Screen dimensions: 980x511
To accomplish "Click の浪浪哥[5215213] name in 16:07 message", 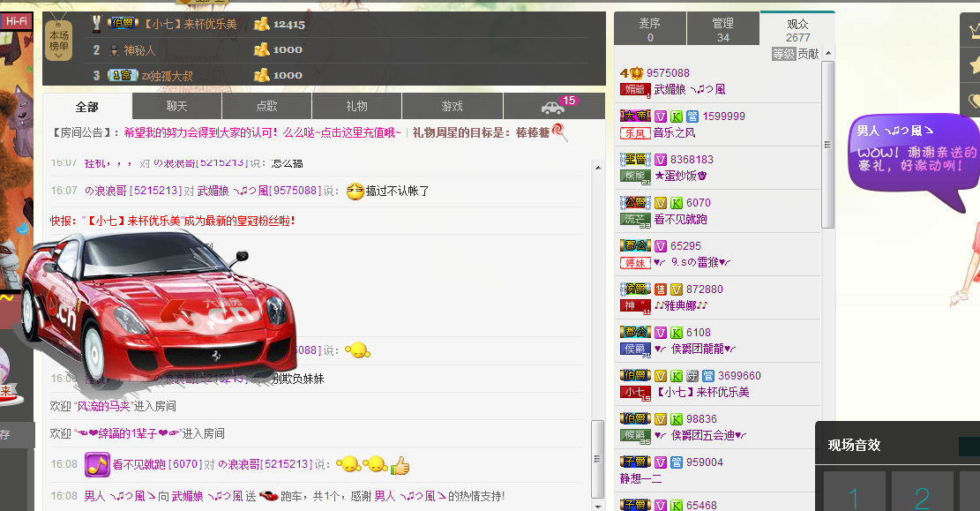I will [x=133, y=191].
